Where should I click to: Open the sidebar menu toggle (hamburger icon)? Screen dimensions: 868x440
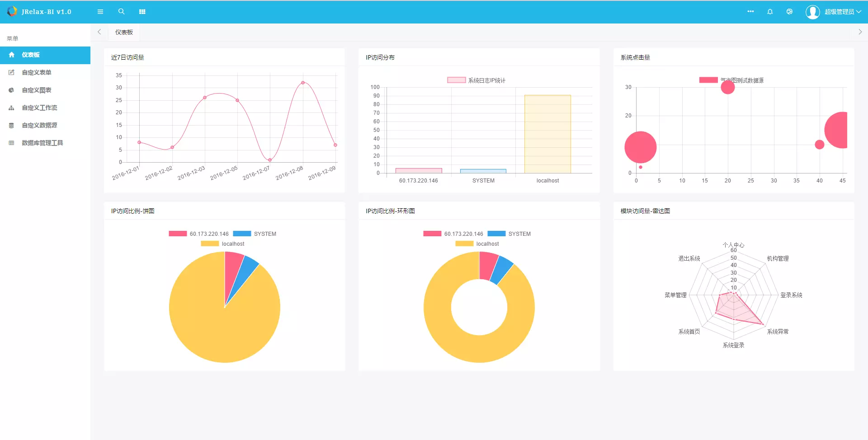click(100, 11)
